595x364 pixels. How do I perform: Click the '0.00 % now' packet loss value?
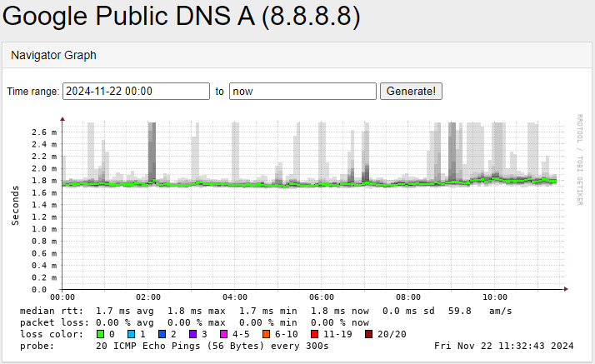340,322
